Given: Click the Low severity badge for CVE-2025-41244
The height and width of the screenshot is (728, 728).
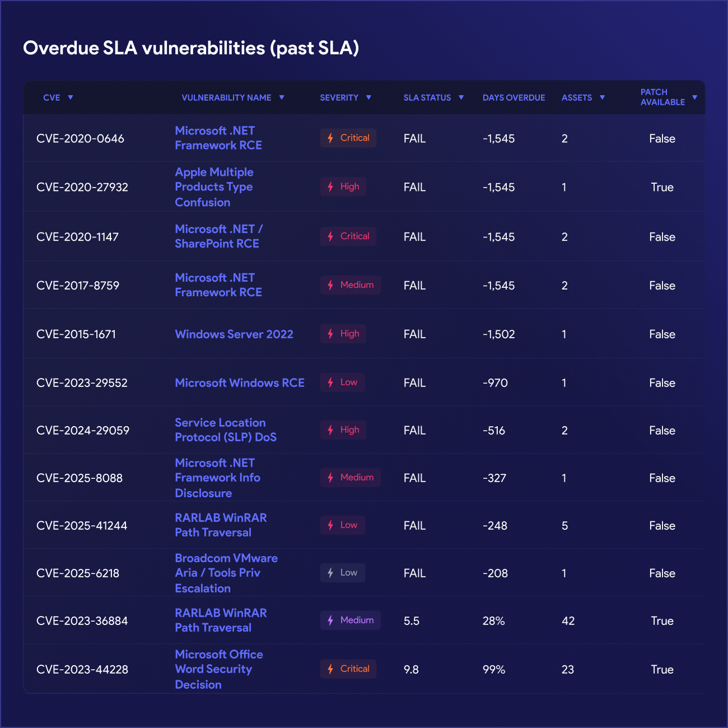Looking at the screenshot, I should point(342,525).
